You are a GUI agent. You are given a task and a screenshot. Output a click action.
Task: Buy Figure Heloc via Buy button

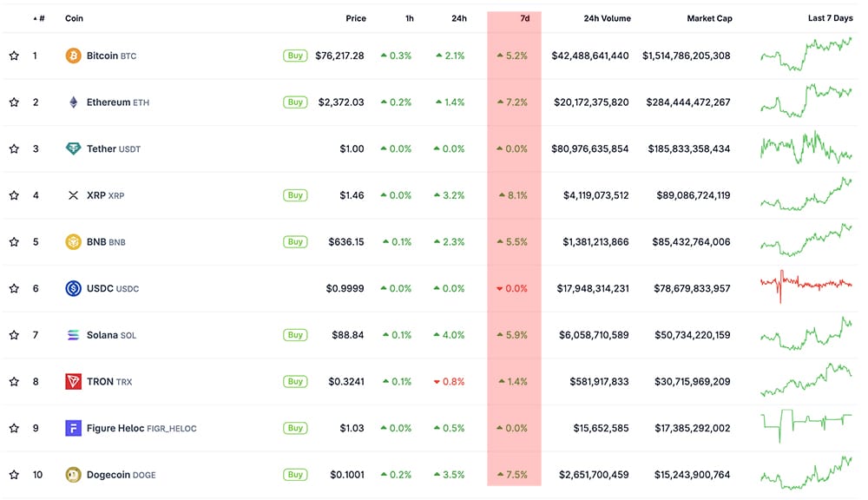click(x=295, y=427)
